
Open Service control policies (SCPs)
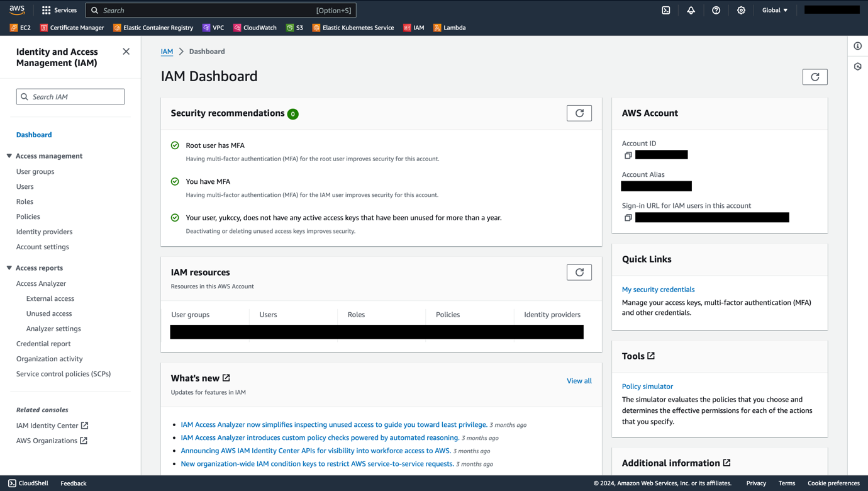(x=64, y=374)
